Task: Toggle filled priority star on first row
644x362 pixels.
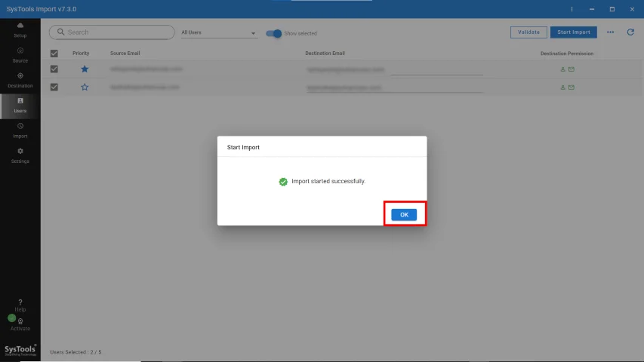Action: pyautogui.click(x=85, y=69)
